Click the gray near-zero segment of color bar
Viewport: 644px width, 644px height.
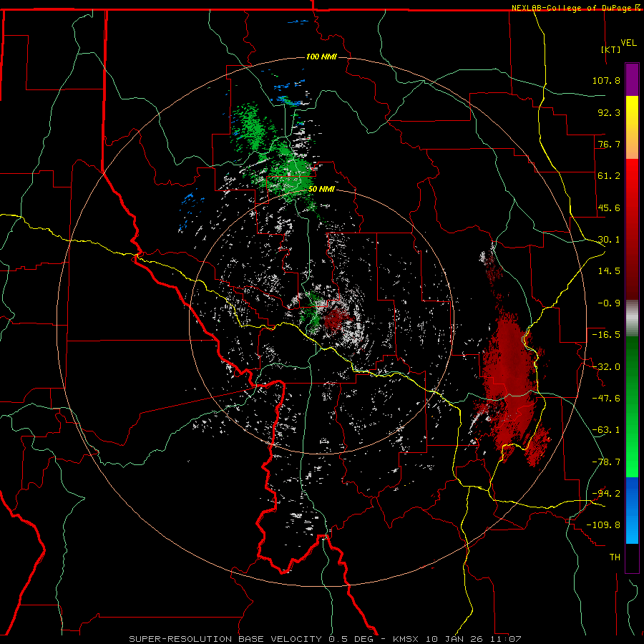tap(632, 318)
